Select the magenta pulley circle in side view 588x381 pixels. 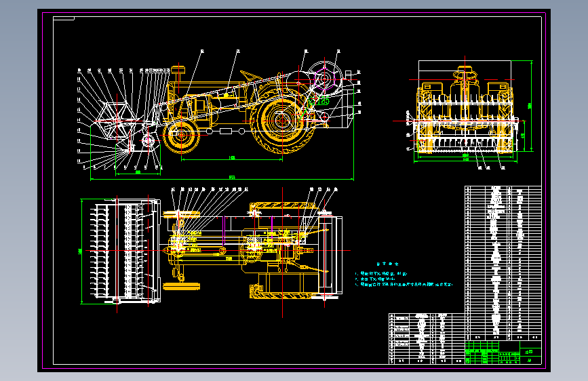pos(324,79)
